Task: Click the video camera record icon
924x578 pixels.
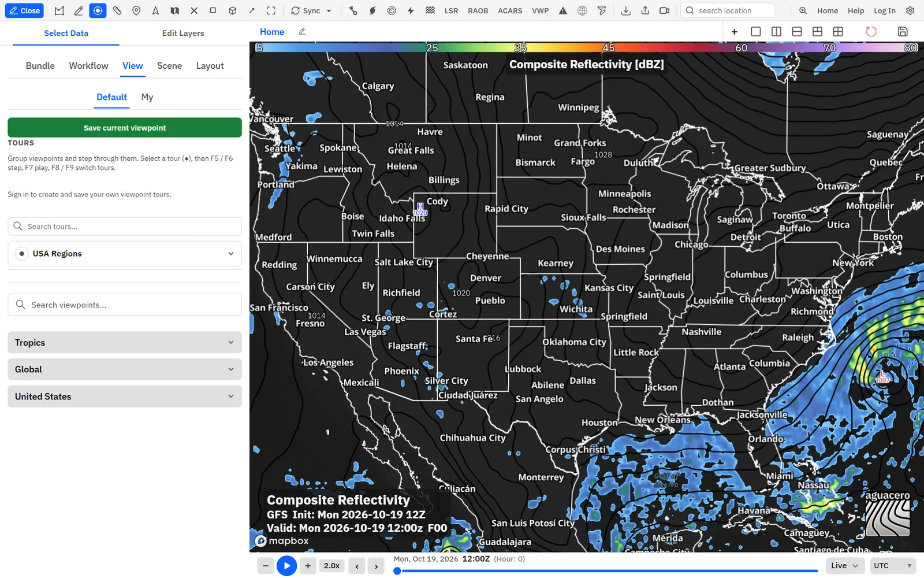Action: click(x=664, y=10)
